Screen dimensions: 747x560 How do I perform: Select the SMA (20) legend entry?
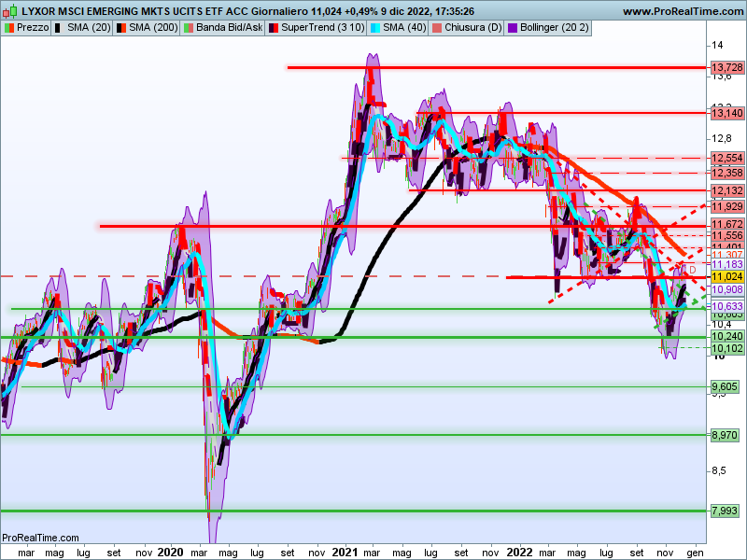pos(82,28)
